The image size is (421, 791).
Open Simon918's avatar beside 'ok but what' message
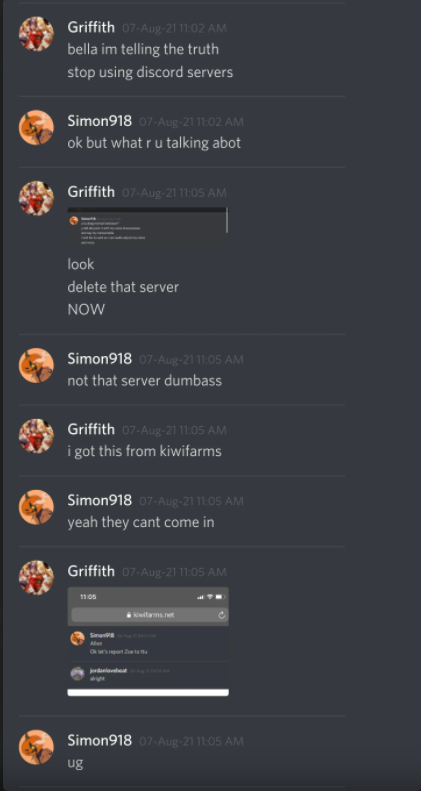[x=36, y=128]
